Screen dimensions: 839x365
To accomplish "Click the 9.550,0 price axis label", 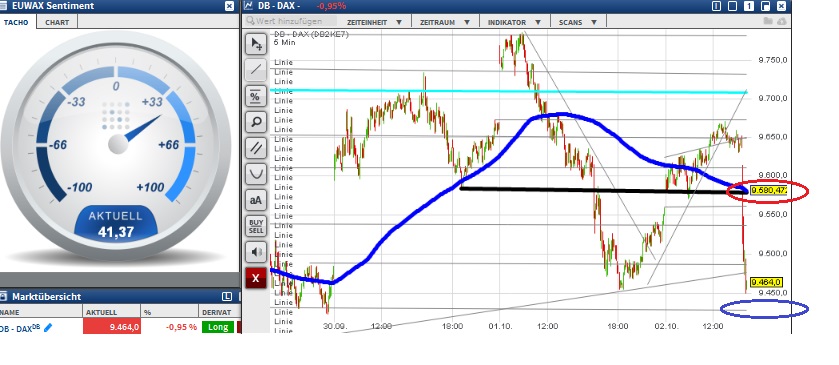I will coord(773,214).
